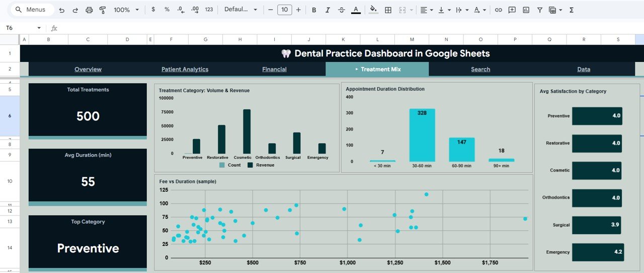The width and height of the screenshot is (644, 273).
Task: Decrease decimal places
Action: [181, 10]
